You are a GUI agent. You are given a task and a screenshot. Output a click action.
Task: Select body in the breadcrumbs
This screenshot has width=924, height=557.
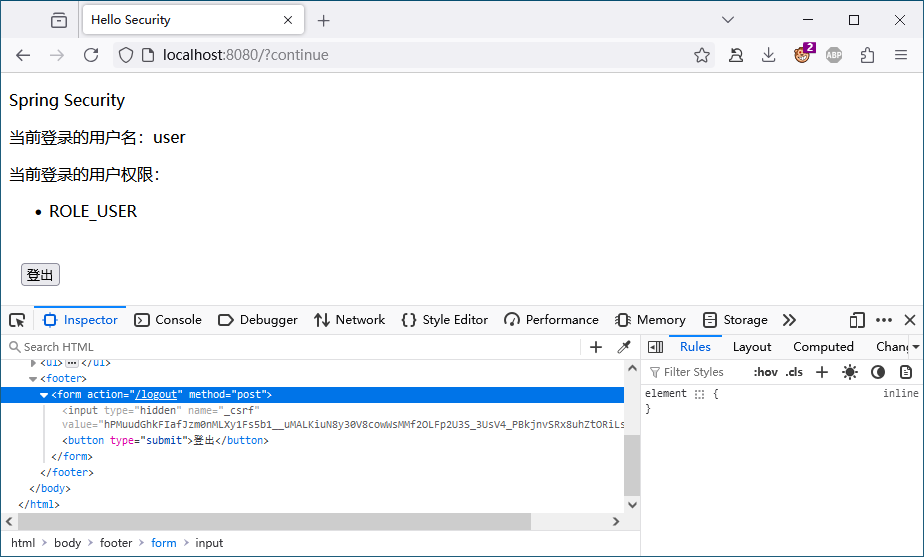click(67, 543)
